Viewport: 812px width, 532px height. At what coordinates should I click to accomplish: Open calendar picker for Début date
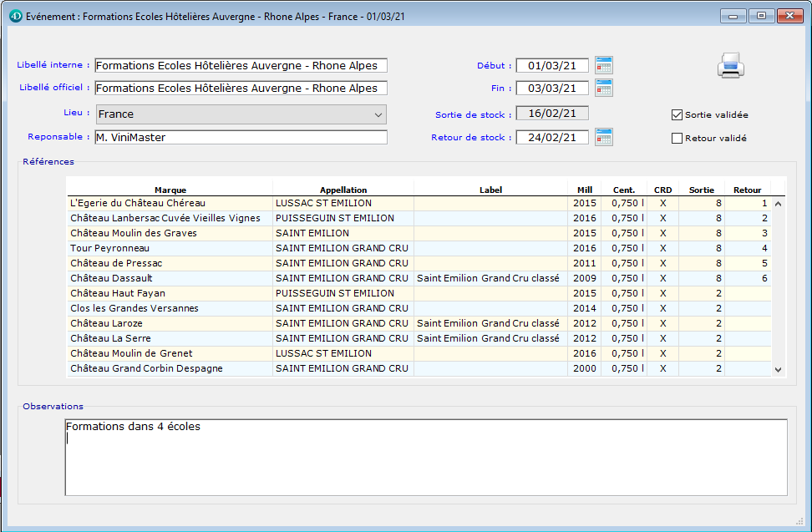(603, 65)
